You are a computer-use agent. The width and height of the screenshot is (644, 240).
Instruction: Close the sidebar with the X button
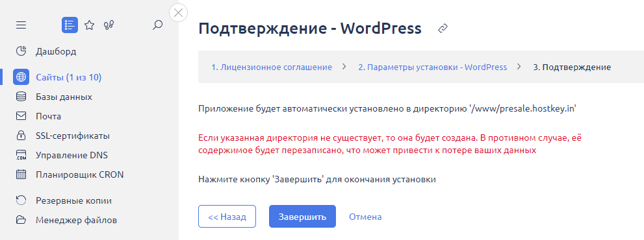coord(178,13)
